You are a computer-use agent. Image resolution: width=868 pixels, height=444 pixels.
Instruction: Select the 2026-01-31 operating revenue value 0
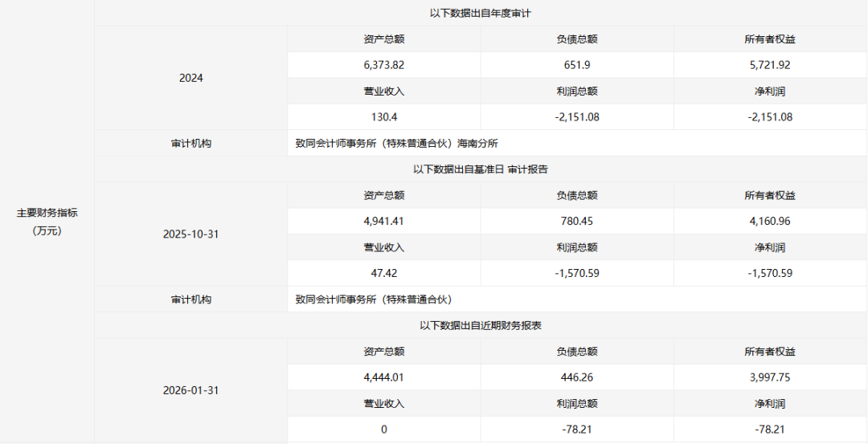383,429
